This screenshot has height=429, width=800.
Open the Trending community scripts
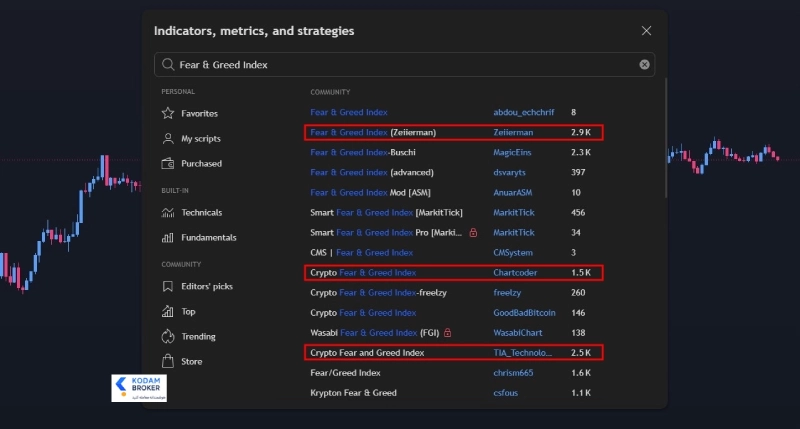tap(198, 336)
